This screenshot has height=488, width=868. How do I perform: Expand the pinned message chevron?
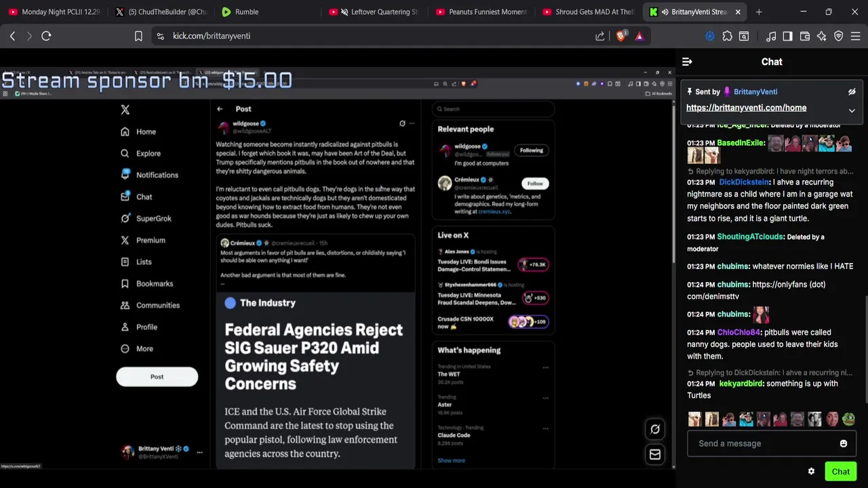tap(852, 110)
